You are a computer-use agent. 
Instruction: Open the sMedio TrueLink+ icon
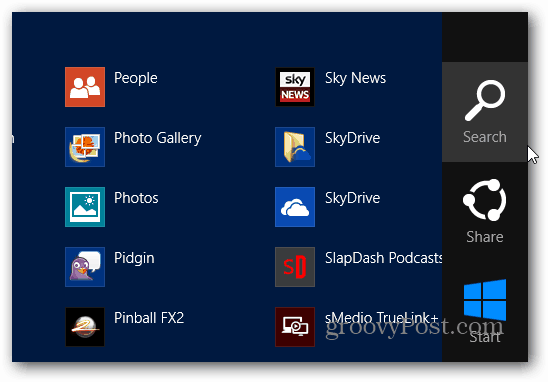click(x=295, y=327)
